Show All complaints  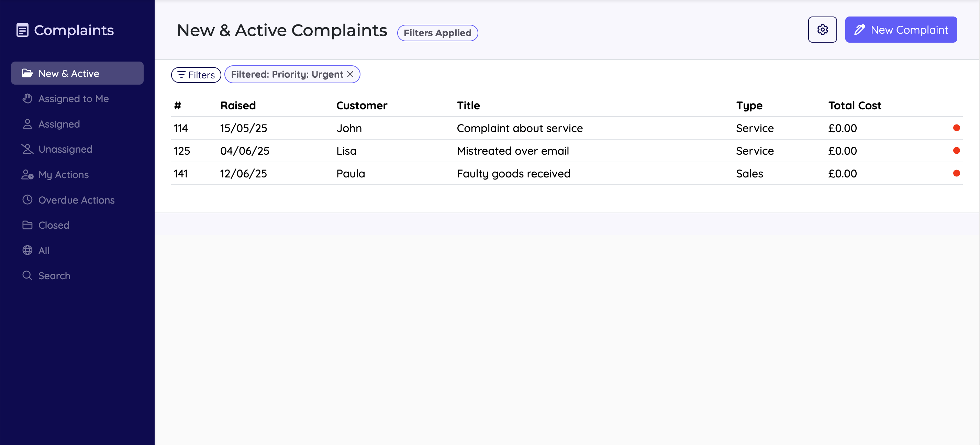(x=77, y=250)
